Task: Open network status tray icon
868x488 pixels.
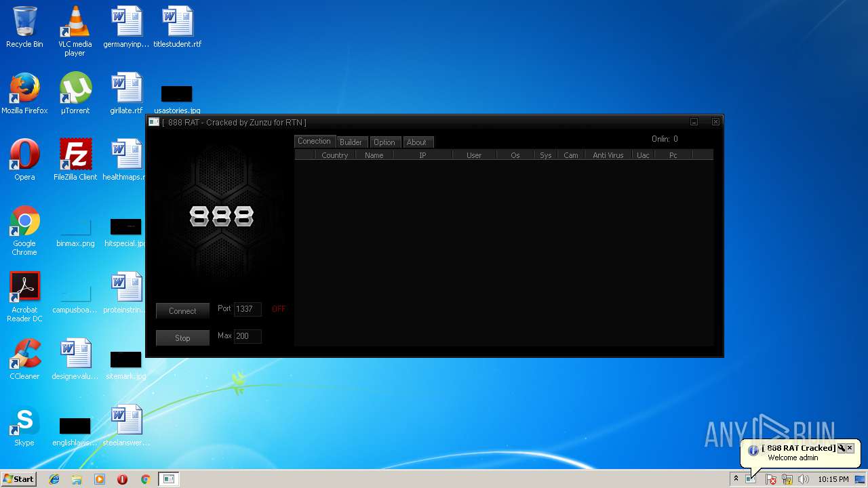Action: pos(787,479)
